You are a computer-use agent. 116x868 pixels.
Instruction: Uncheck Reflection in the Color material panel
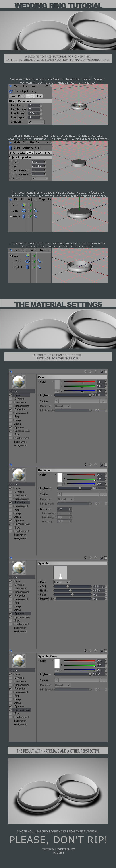click(x=10, y=409)
